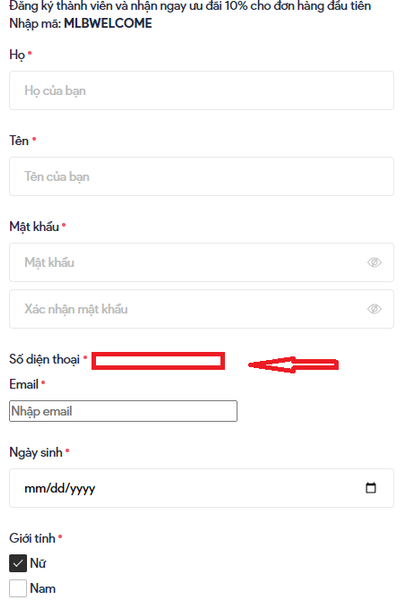
Task: Focus the Tên của bạn input field
Action: 201,176
